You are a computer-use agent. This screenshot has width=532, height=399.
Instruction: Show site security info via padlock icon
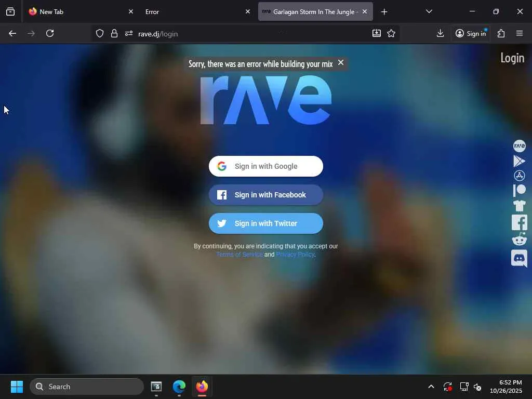(114, 33)
